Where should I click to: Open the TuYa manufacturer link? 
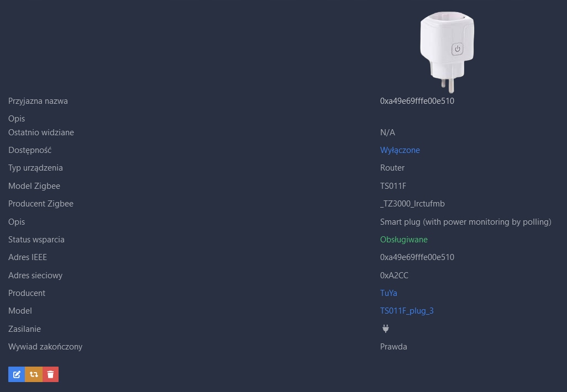tap(389, 293)
